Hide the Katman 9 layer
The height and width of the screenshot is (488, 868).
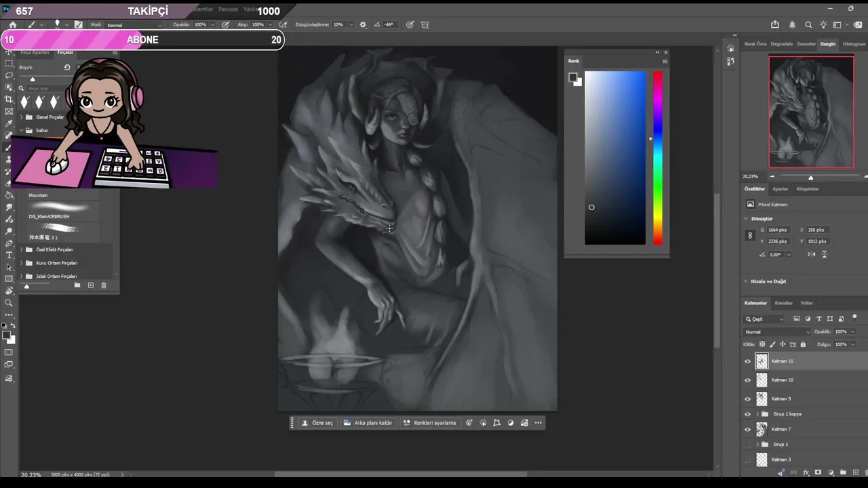(747, 399)
